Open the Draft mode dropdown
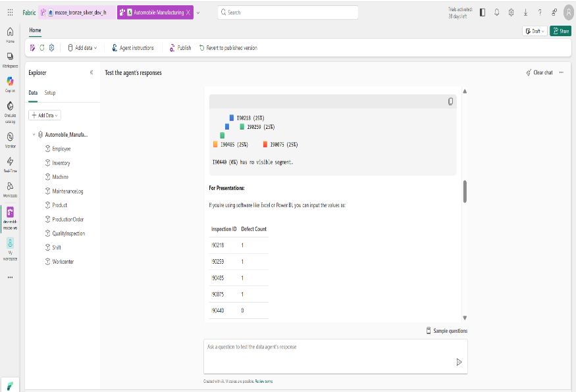This screenshot has width=576, height=392. pos(535,31)
